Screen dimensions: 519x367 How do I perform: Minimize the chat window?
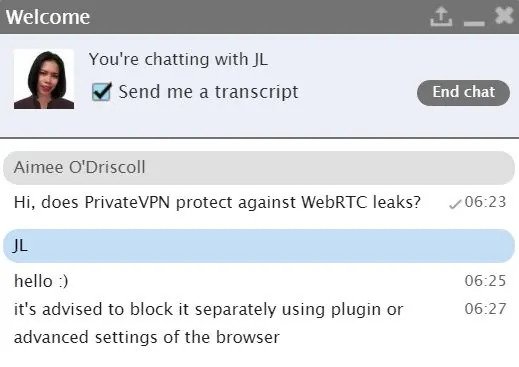[x=474, y=23]
